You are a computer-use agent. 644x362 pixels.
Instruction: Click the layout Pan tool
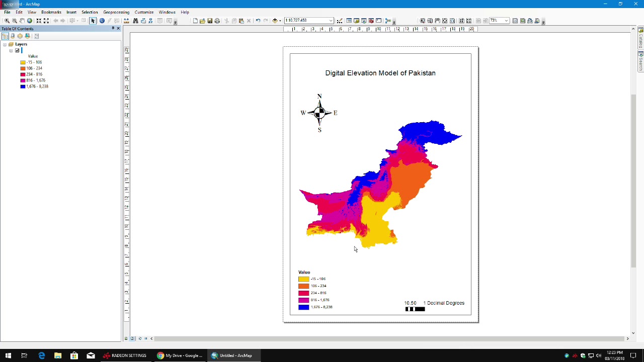[x=437, y=21]
